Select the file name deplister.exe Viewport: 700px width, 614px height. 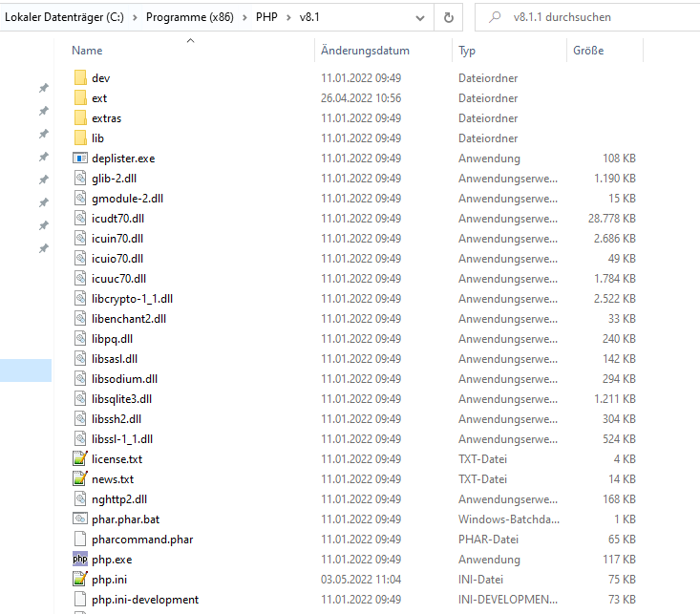pyautogui.click(x=123, y=159)
